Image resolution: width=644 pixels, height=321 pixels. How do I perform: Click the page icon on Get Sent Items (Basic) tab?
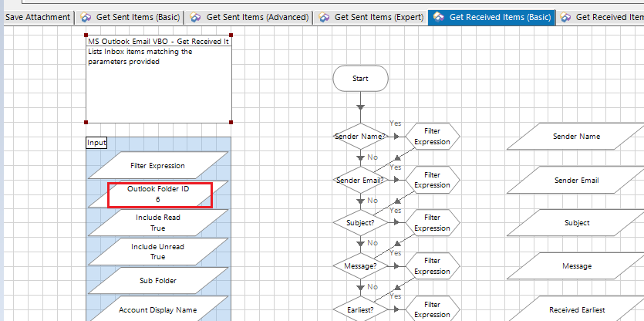pos(86,17)
